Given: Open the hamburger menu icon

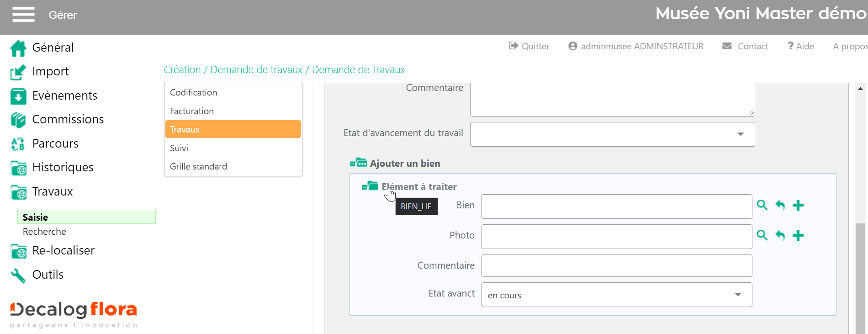Looking at the screenshot, I should (23, 15).
